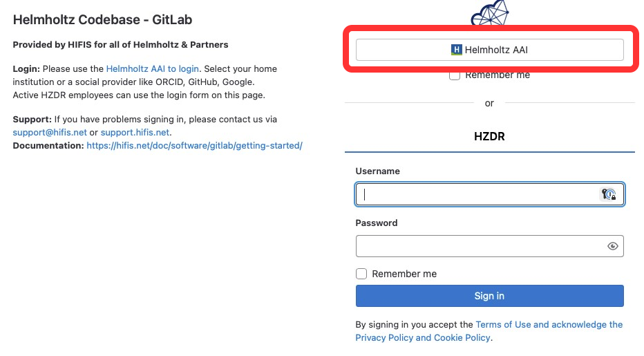Enable Remember me above Sign in

pyautogui.click(x=361, y=274)
